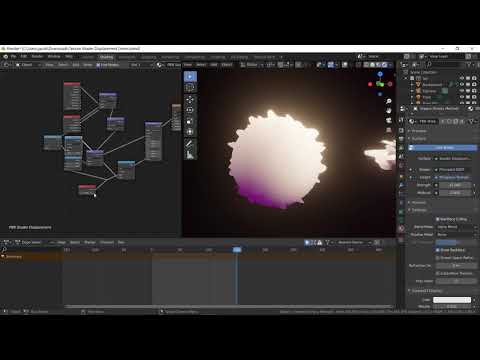Select rendered viewport shading mode icon

click(x=385, y=65)
